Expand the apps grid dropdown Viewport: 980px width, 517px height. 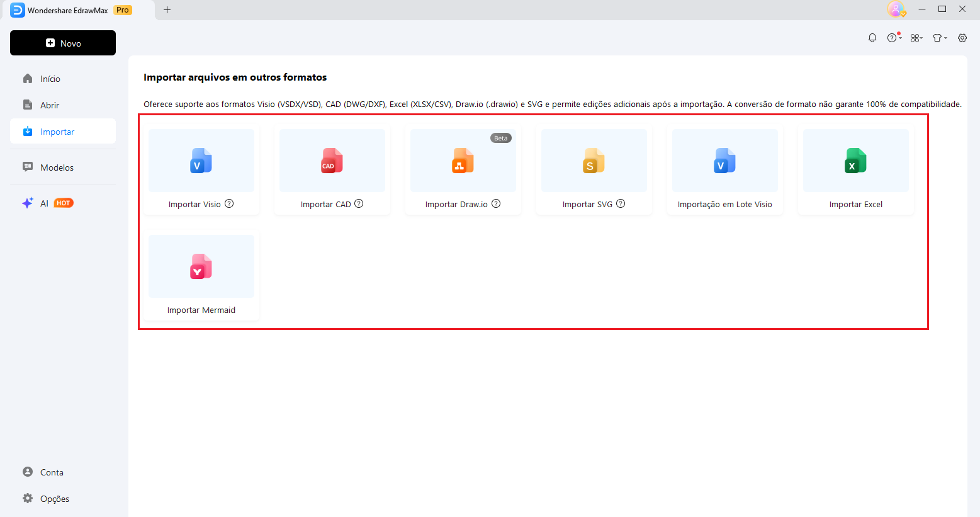[x=916, y=38]
